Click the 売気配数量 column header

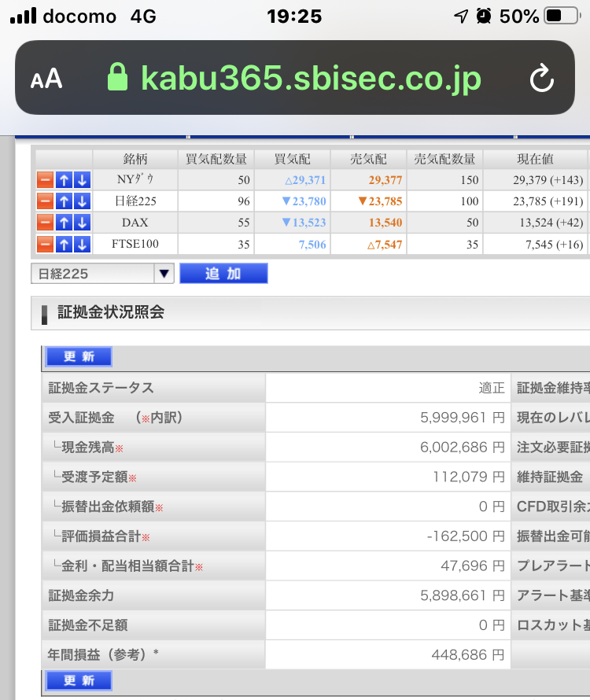click(x=444, y=159)
